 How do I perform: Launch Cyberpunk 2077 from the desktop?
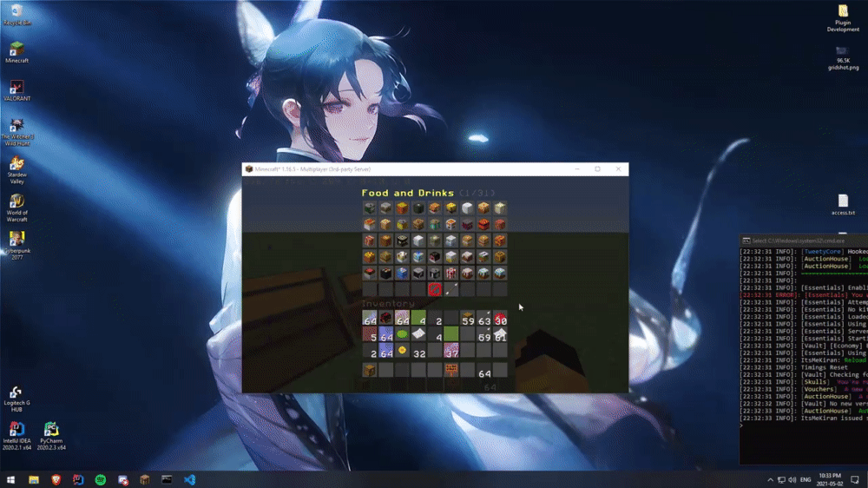point(16,246)
